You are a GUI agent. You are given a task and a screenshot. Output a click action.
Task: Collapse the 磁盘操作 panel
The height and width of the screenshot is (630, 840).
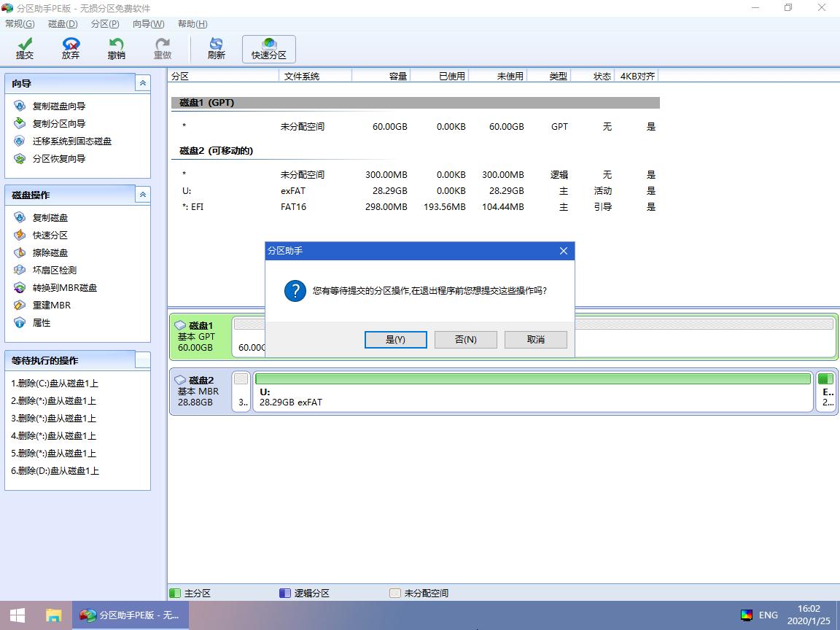click(142, 194)
